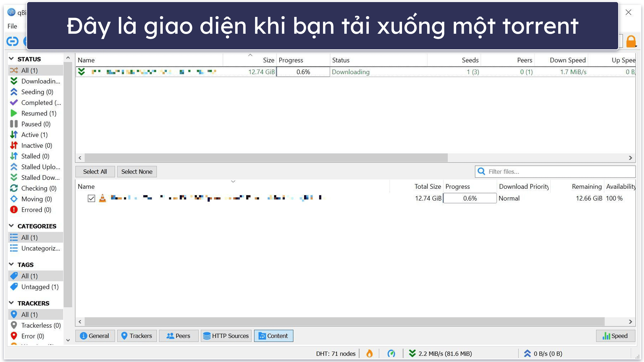The height and width of the screenshot is (362, 644).
Task: Click left arrow of content list scrollbar
Action: [80, 322]
